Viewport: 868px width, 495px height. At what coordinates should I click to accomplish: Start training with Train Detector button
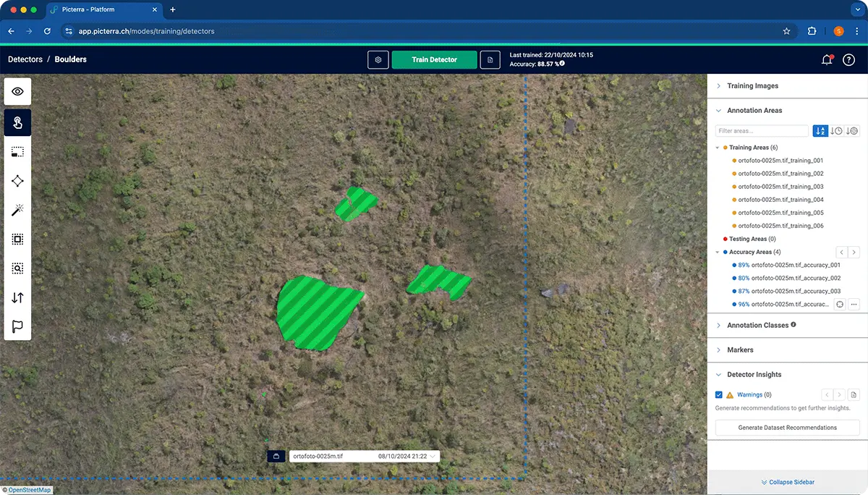click(434, 59)
